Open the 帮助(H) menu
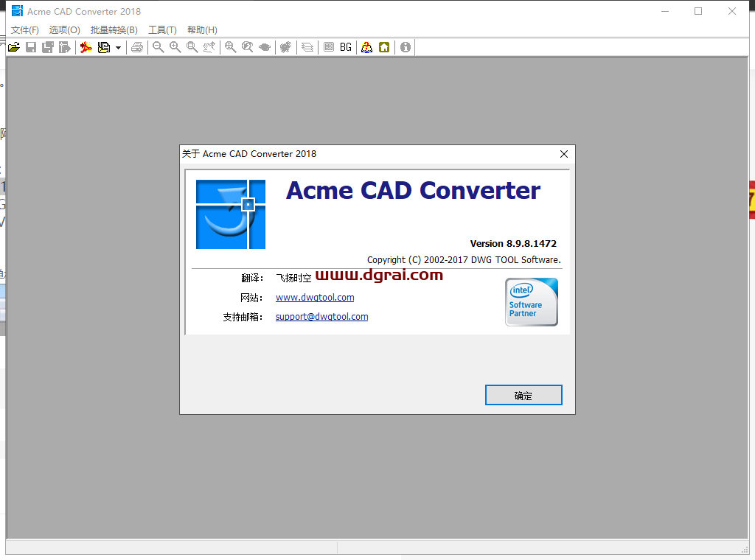755x560 pixels. (202, 29)
